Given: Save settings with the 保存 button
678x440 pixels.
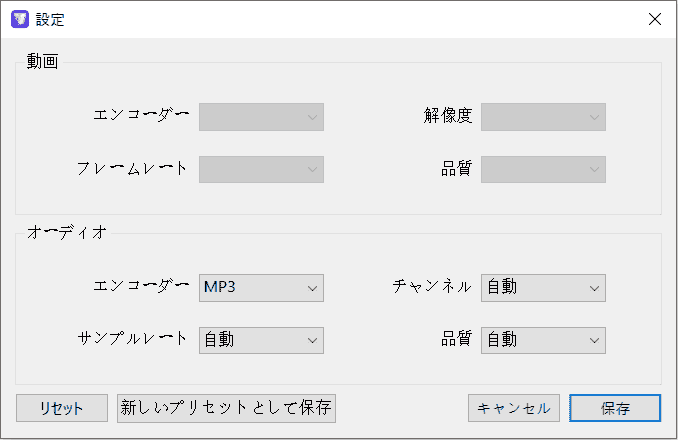Looking at the screenshot, I should coord(615,408).
